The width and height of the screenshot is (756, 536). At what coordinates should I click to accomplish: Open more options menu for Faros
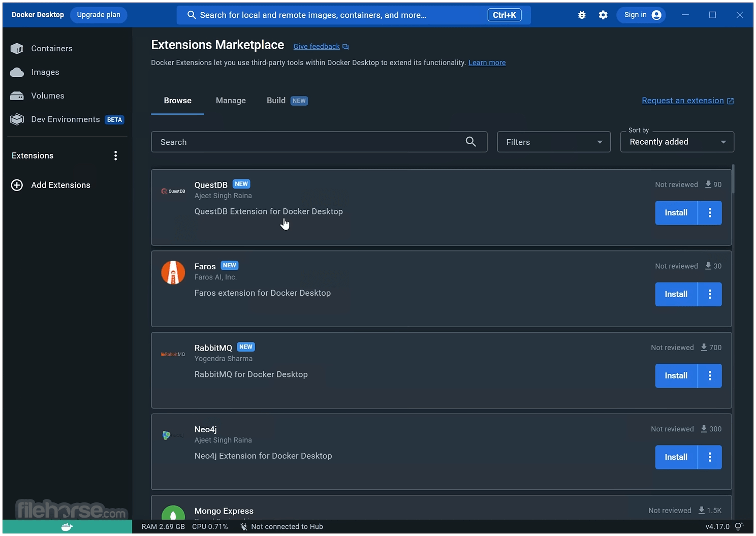pos(710,294)
